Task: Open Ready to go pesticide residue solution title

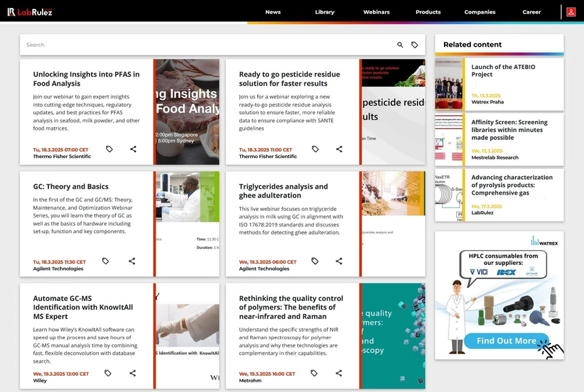Action: [x=290, y=79]
